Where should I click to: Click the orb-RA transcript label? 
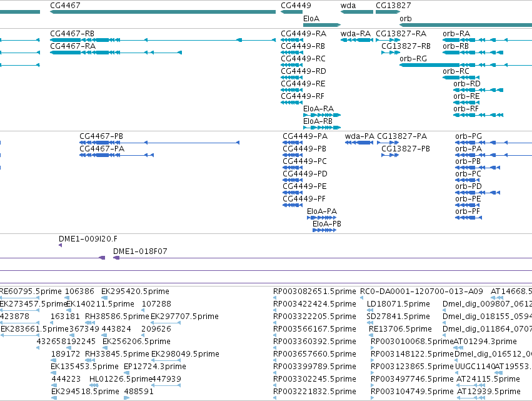coord(456,34)
